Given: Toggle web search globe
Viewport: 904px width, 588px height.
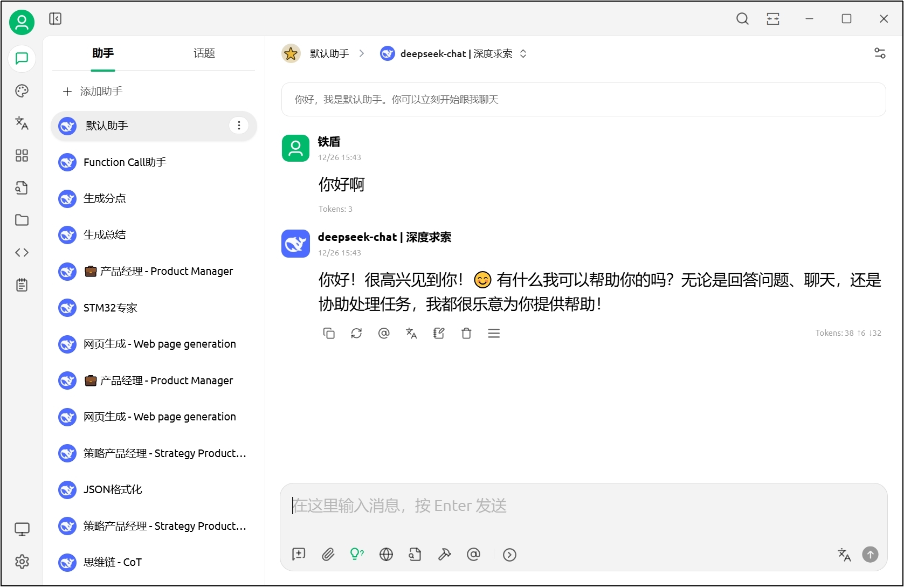Looking at the screenshot, I should coord(386,554).
